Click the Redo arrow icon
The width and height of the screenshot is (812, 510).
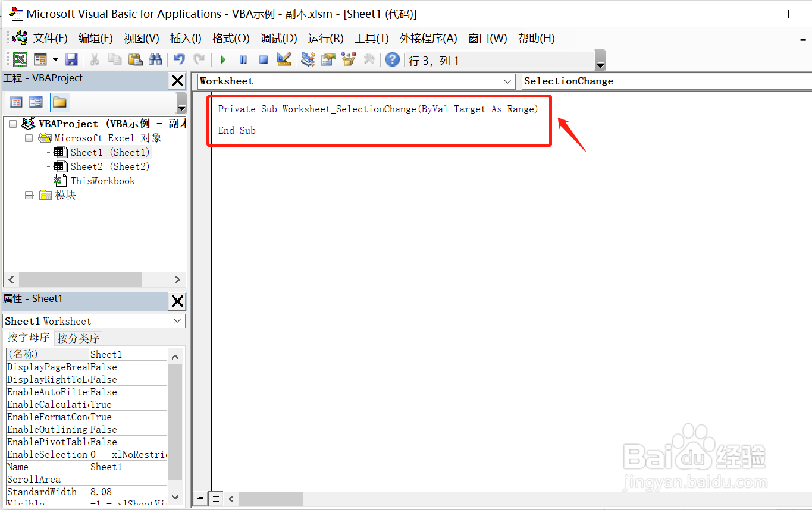tap(199, 59)
